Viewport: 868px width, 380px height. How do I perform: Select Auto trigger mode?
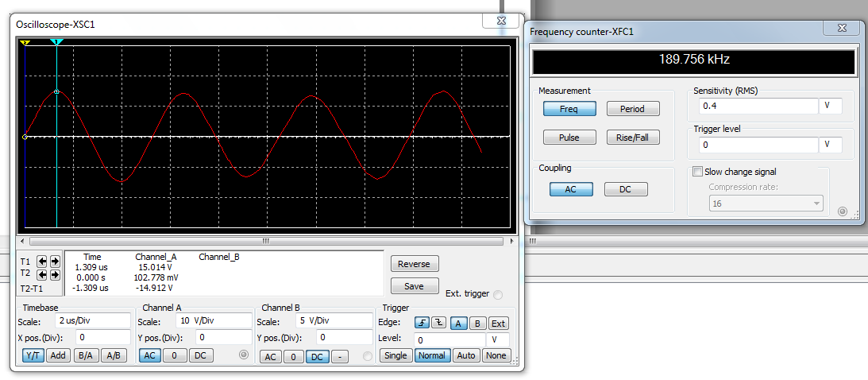(466, 355)
